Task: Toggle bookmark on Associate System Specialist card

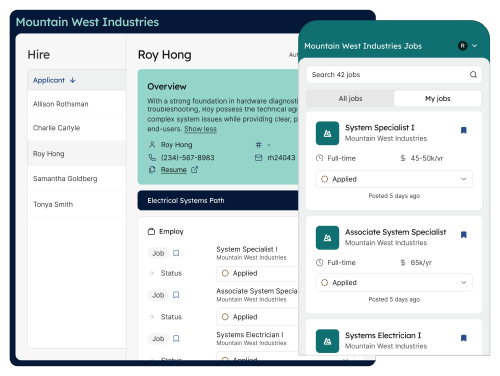Action: [x=463, y=235]
